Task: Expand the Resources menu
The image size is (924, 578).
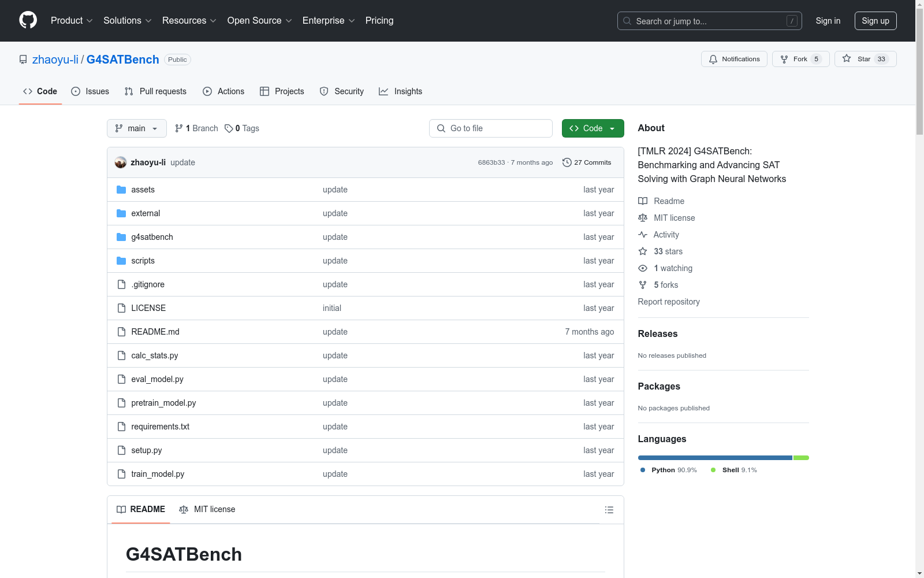Action: coord(189,21)
